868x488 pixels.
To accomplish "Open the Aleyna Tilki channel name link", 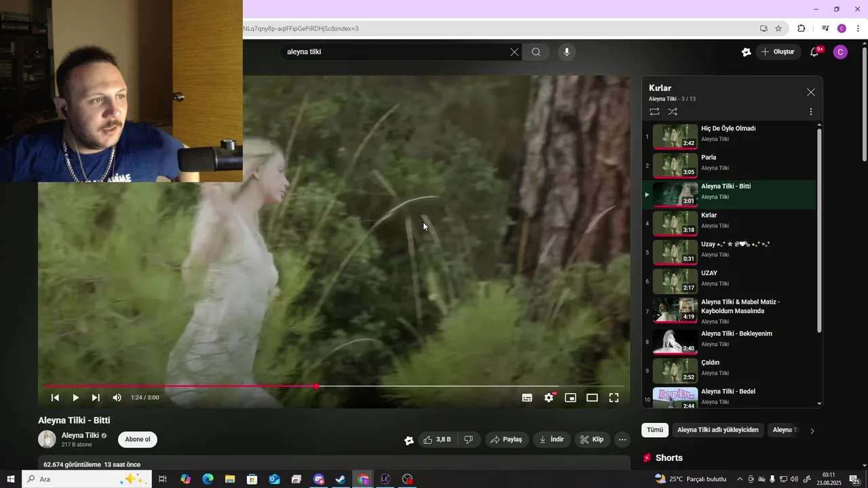I will pyautogui.click(x=80, y=435).
